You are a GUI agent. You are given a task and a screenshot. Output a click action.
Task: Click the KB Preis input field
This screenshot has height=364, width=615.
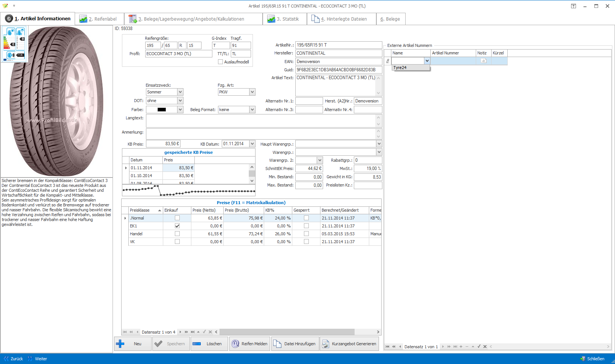point(163,144)
